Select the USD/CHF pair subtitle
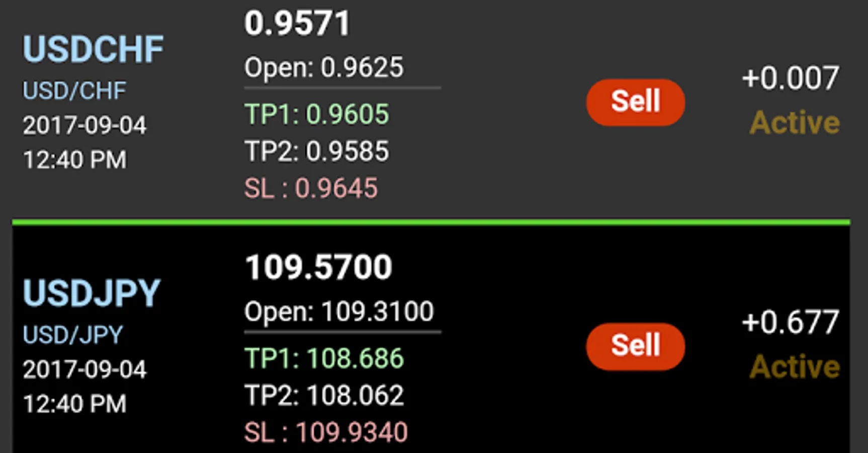The image size is (868, 453). 74,91
